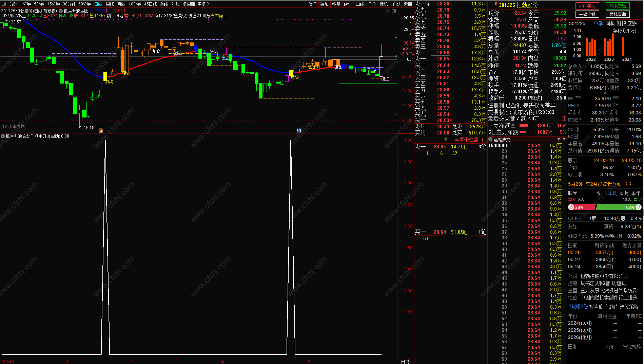
Task: Click the 盘后交易量 red detail icon
Action: click(x=564, y=119)
